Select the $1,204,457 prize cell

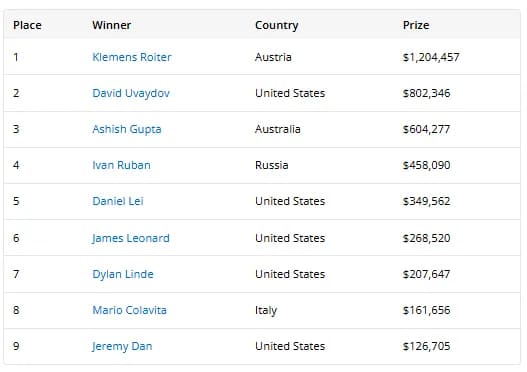(431, 57)
